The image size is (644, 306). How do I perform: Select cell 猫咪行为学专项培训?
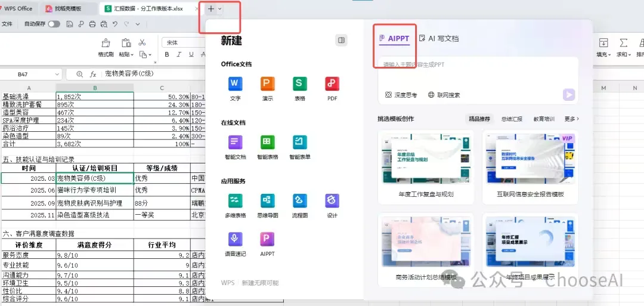(x=95, y=190)
